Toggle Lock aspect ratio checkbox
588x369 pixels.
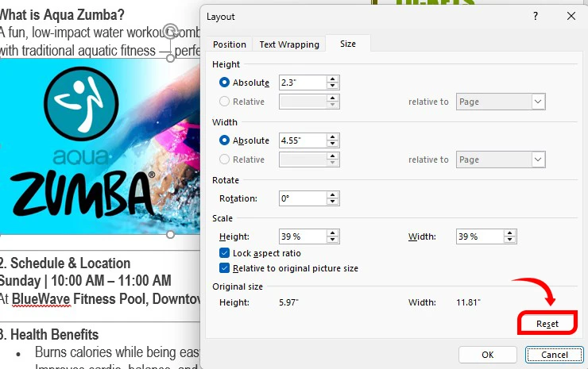click(x=224, y=253)
